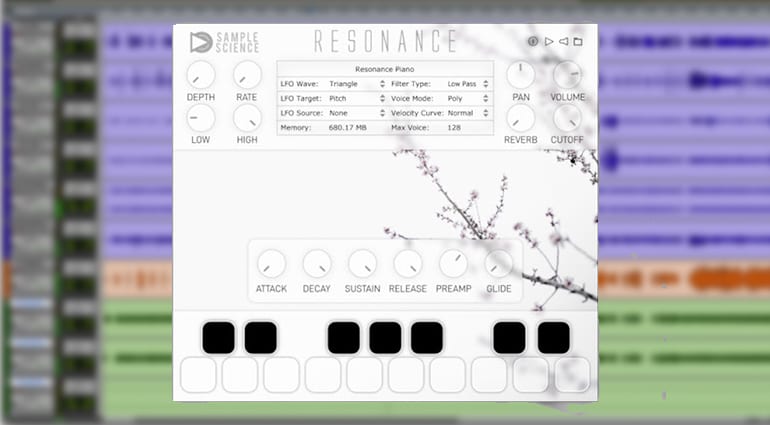Click the CUTOFF knob
Screen dimensions: 770x425
567,118
